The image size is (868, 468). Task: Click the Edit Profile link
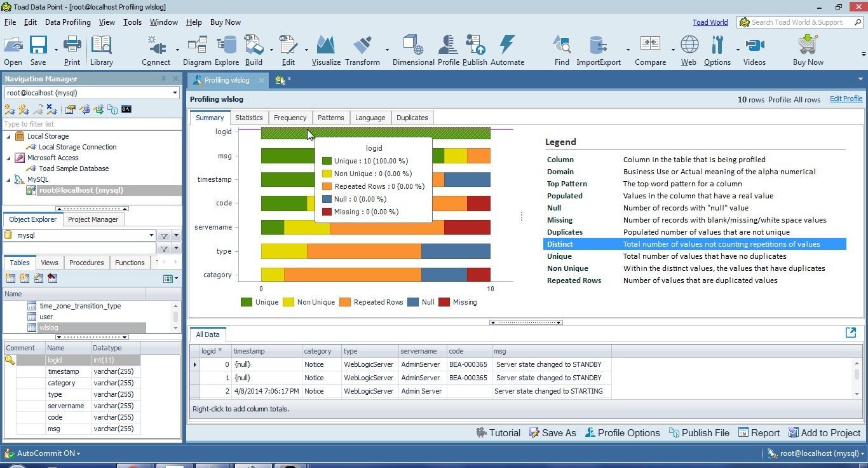[846, 99]
